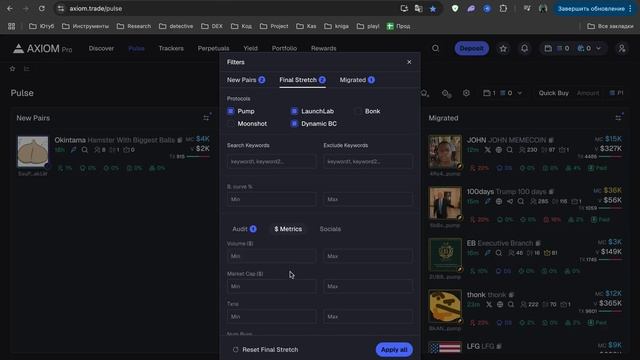
Task: Click the Apply all button
Action: [394, 350]
